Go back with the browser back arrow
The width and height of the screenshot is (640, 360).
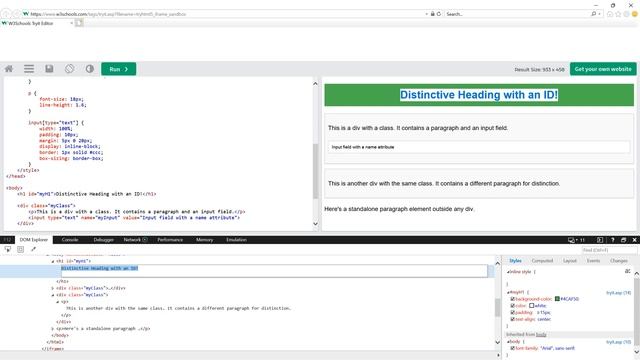tap(5, 14)
